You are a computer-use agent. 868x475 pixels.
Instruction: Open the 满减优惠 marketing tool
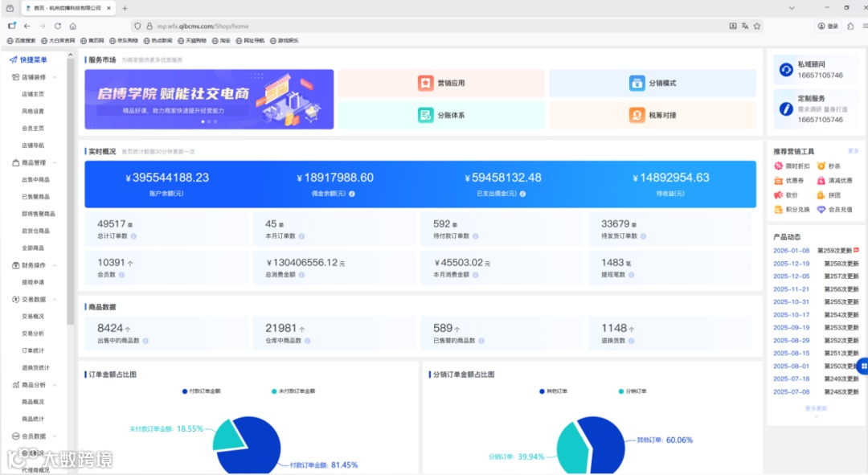coord(835,181)
